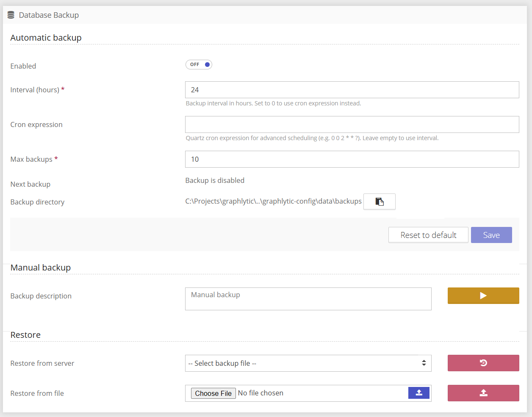
Task: Click the Restore from server label
Action: coord(42,363)
